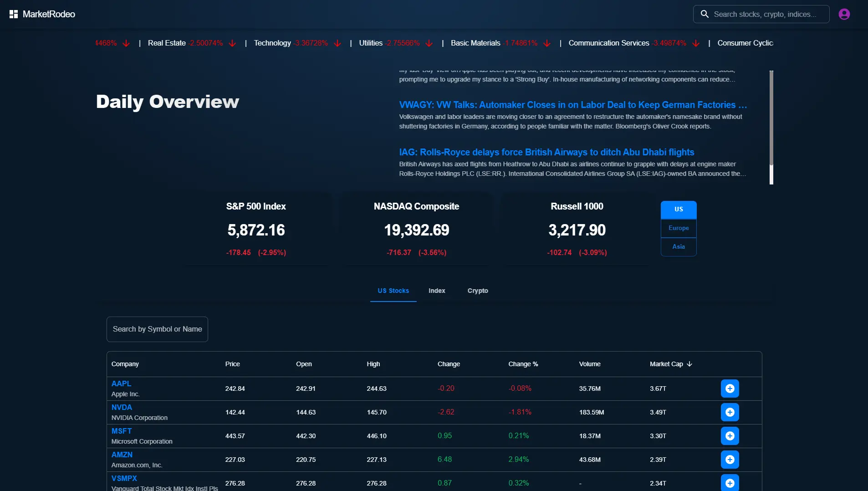Select the US region button

pos(679,210)
